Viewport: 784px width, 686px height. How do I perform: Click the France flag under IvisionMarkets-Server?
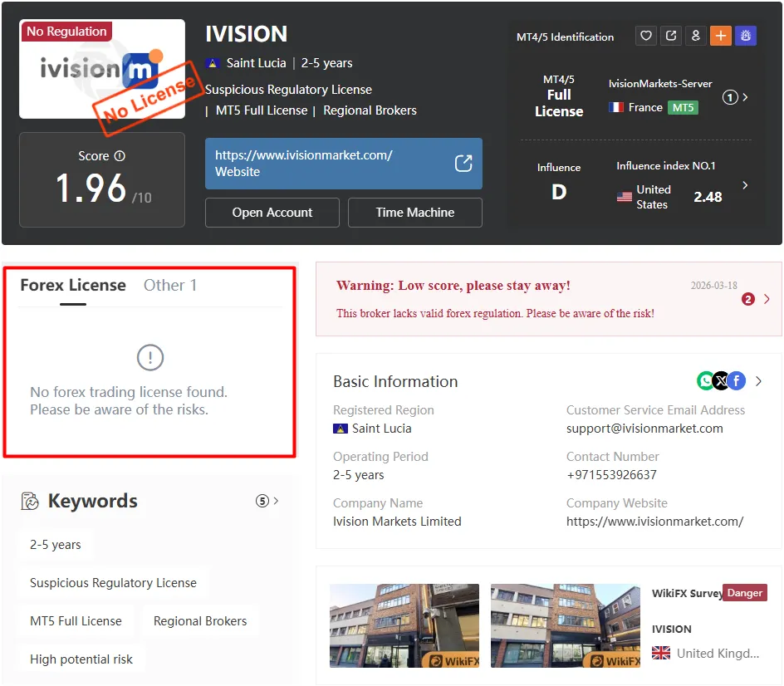click(x=616, y=107)
